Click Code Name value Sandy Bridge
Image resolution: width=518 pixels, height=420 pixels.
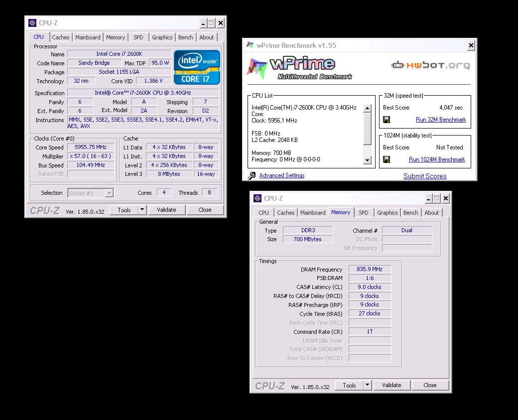coord(94,63)
